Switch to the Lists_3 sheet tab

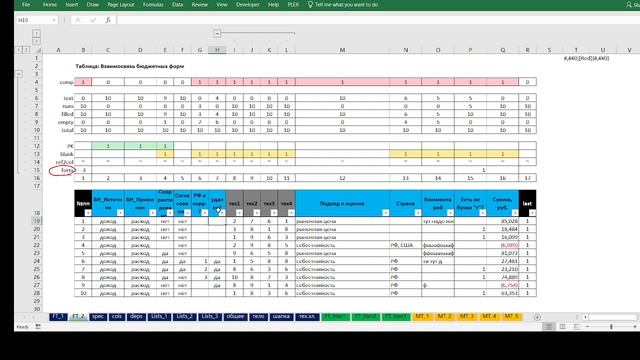(x=210, y=317)
